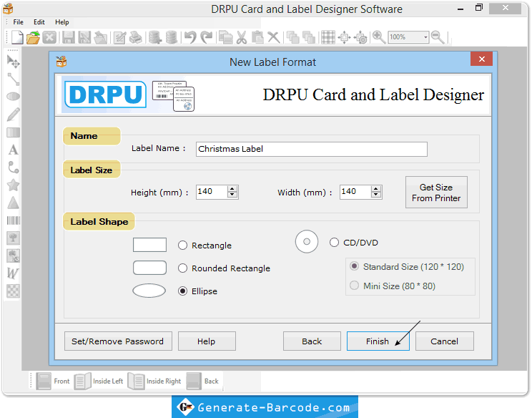
Task: Select the Star shape tool
Action: (14, 185)
